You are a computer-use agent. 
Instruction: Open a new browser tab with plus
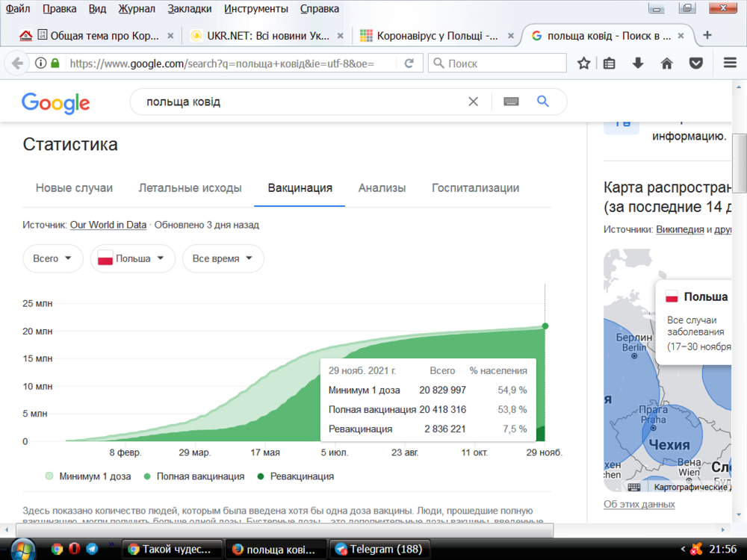[x=707, y=35]
